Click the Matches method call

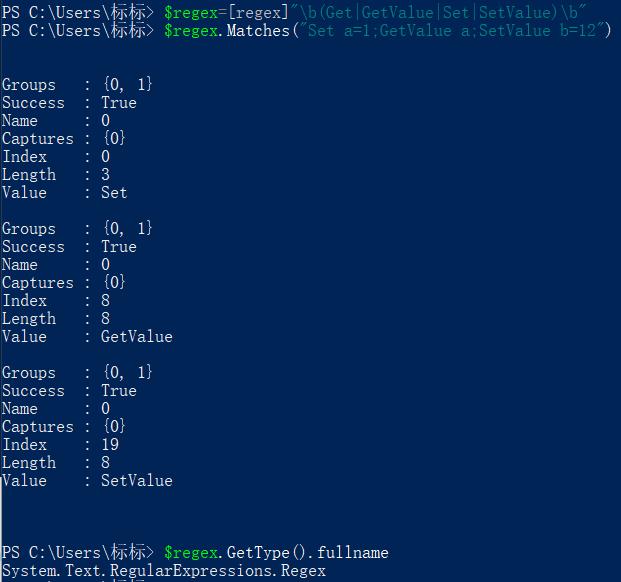point(258,30)
